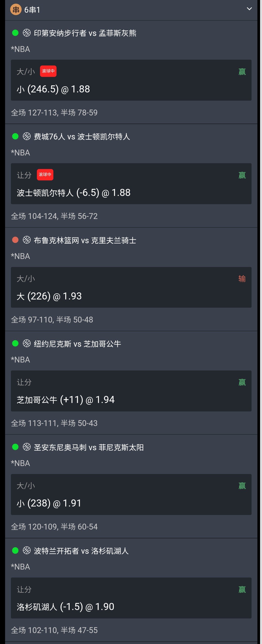
Task: Click basketball icon beside 印第安纳步行者 vs 孟菲斯灰熊
Action: tap(27, 33)
